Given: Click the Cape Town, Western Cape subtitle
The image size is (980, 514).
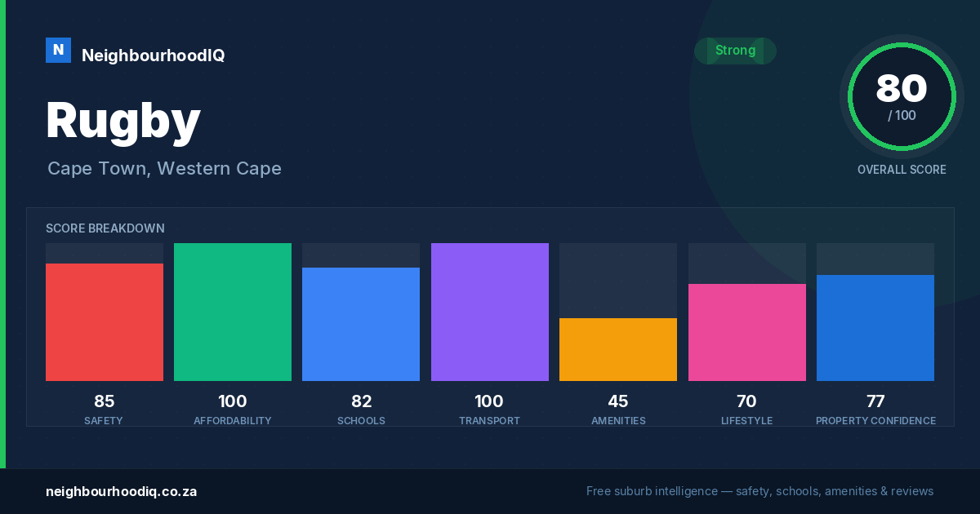Looking at the screenshot, I should (x=164, y=169).
